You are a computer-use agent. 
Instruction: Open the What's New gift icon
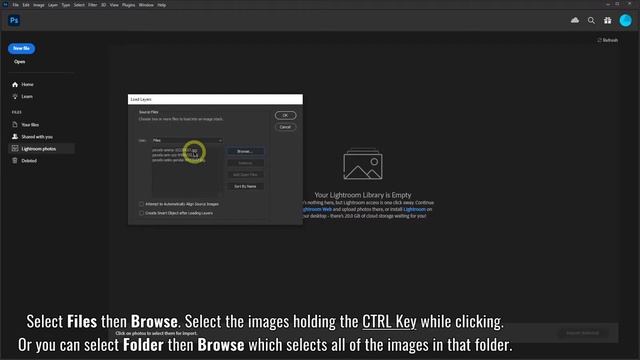coord(607,20)
